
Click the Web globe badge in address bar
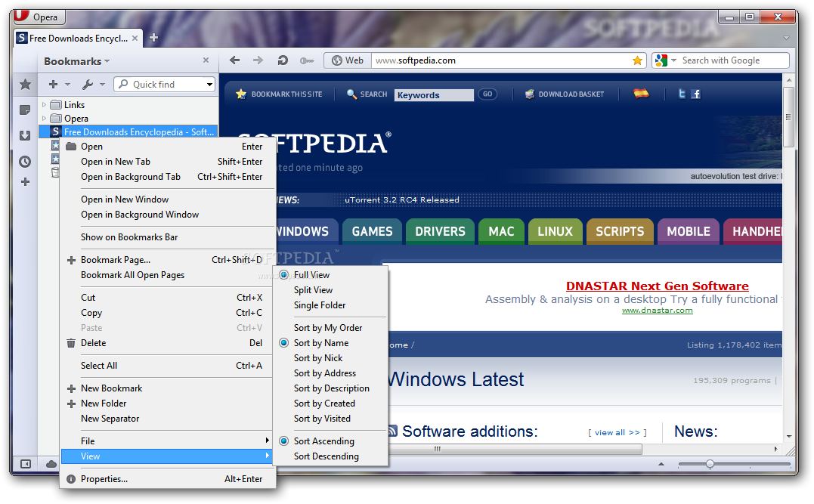coord(348,60)
